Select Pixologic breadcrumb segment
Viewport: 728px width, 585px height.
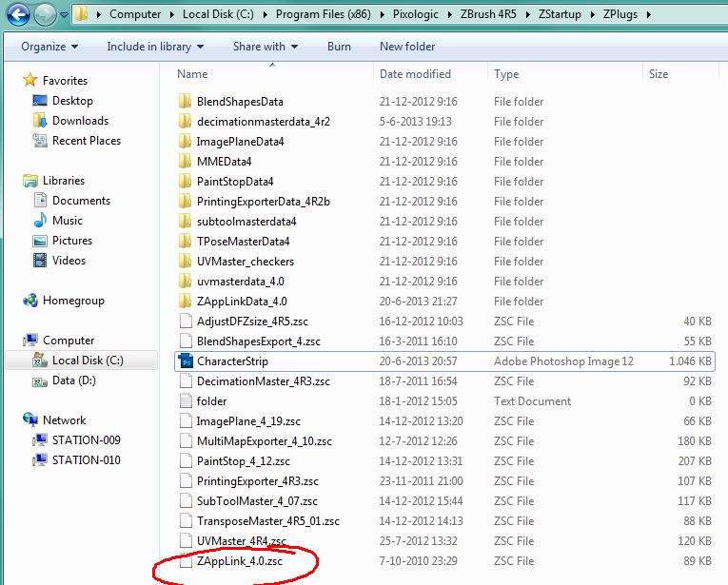click(416, 14)
